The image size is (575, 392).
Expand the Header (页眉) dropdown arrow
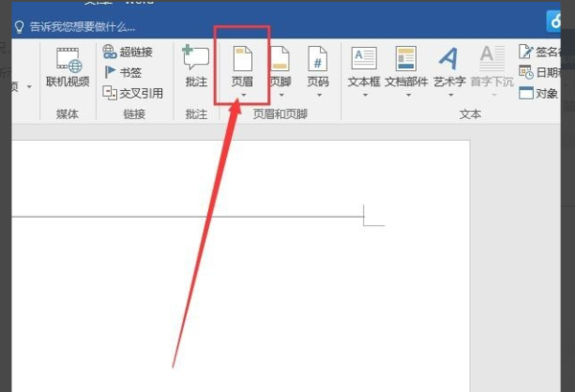[243, 95]
